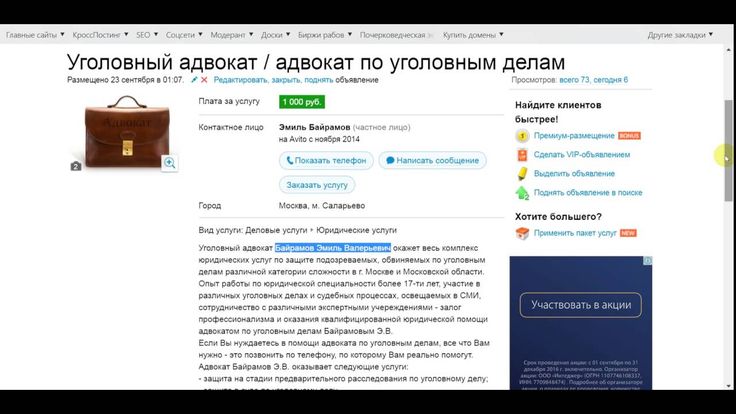The width and height of the screenshot is (736, 414).
Task: Click the camera photo count icon
Action: (x=76, y=166)
